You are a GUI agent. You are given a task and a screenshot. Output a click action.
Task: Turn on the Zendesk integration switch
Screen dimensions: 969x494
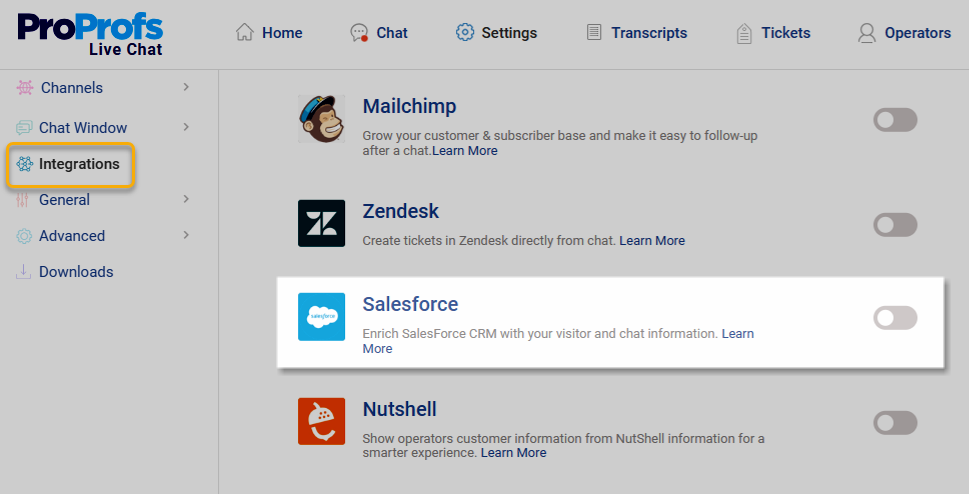[x=895, y=225]
